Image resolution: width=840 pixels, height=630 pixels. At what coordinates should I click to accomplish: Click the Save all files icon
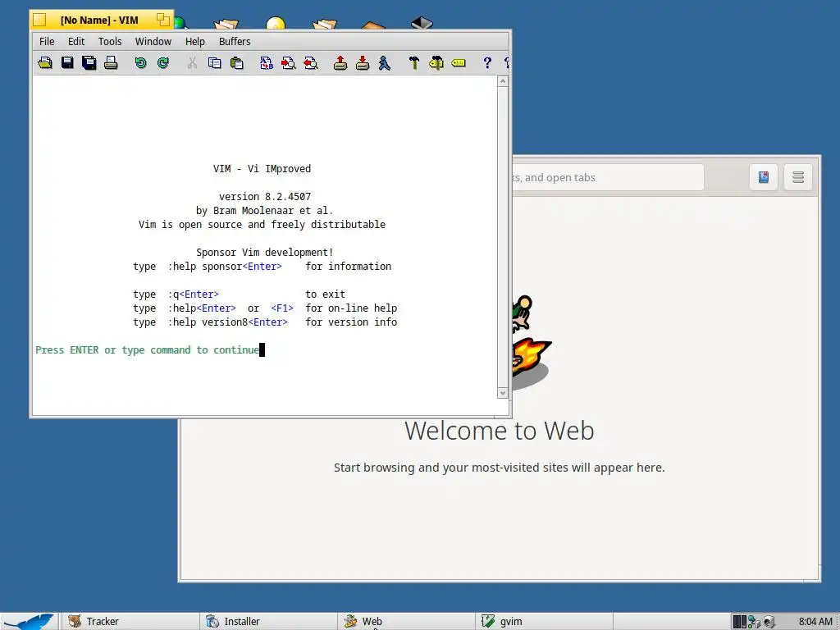(x=89, y=63)
